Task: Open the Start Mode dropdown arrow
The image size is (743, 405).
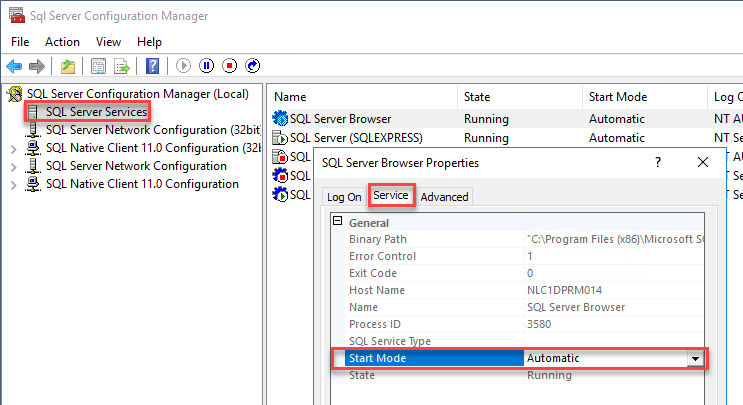Action: click(x=692, y=358)
